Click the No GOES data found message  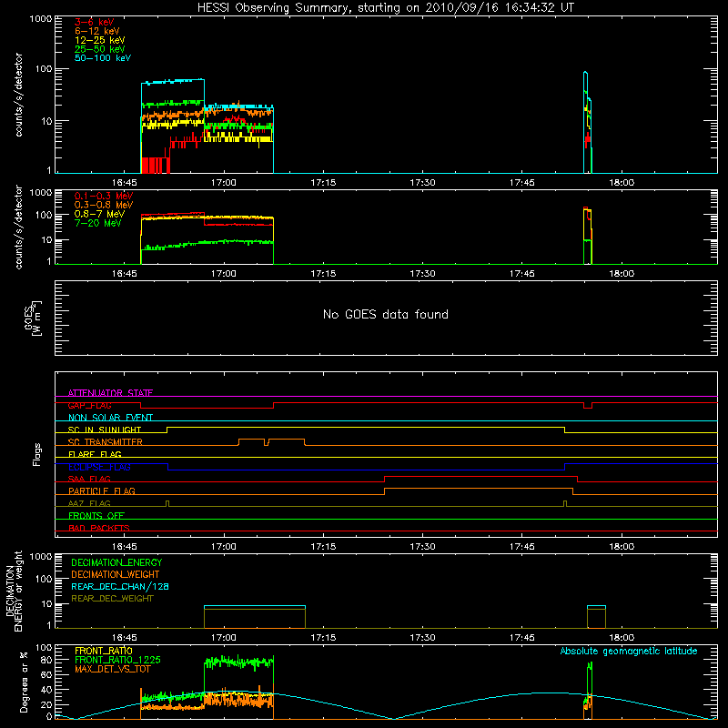(385, 314)
